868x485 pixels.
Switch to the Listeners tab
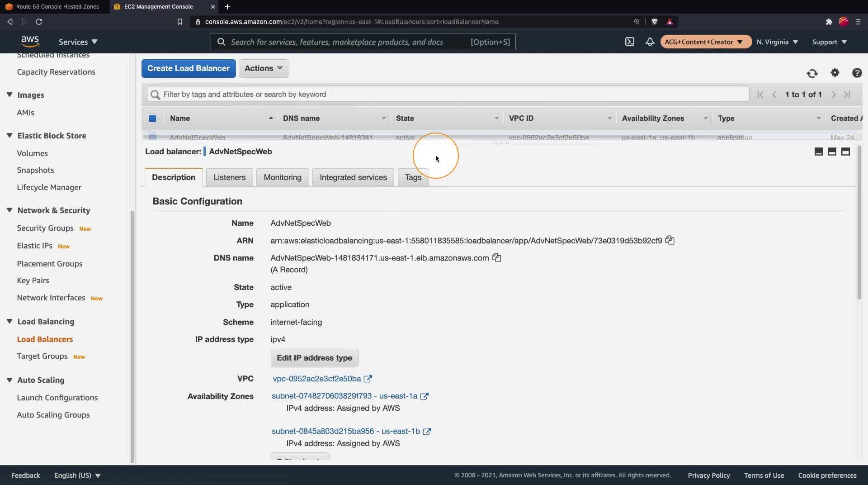point(229,177)
